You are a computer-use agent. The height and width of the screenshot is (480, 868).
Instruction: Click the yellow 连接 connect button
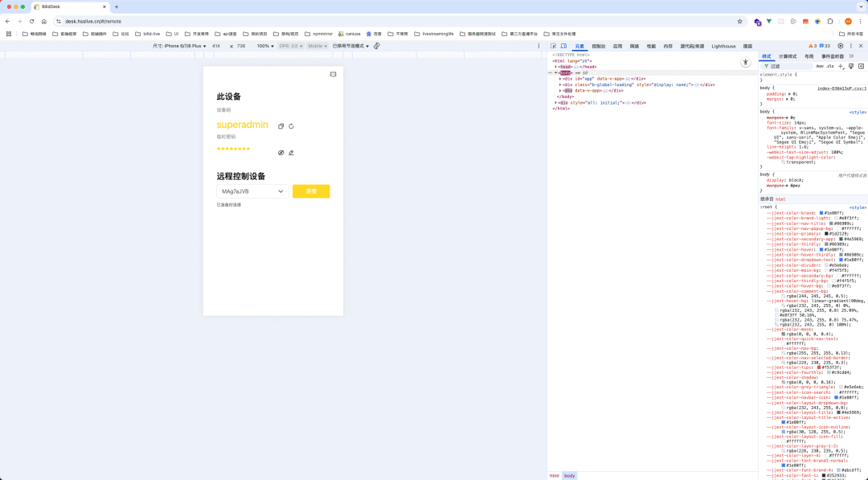pyautogui.click(x=311, y=191)
